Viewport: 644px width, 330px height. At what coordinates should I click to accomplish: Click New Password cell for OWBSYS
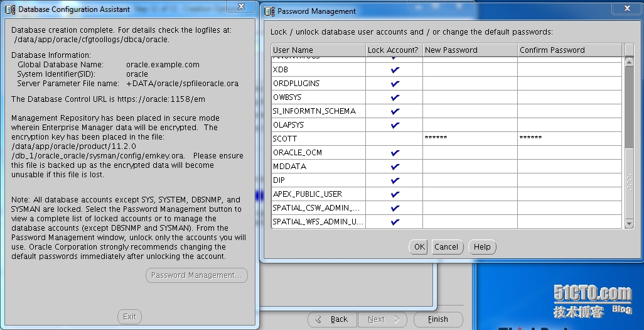pyautogui.click(x=470, y=97)
